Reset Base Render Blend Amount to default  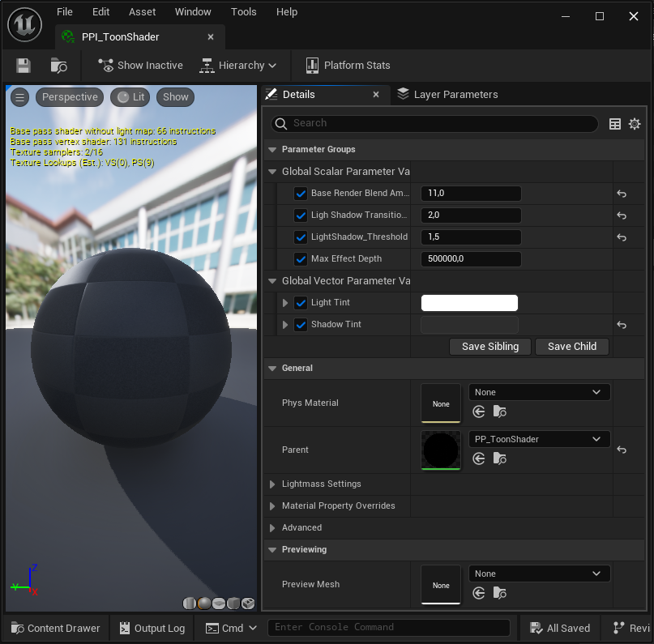click(x=622, y=194)
